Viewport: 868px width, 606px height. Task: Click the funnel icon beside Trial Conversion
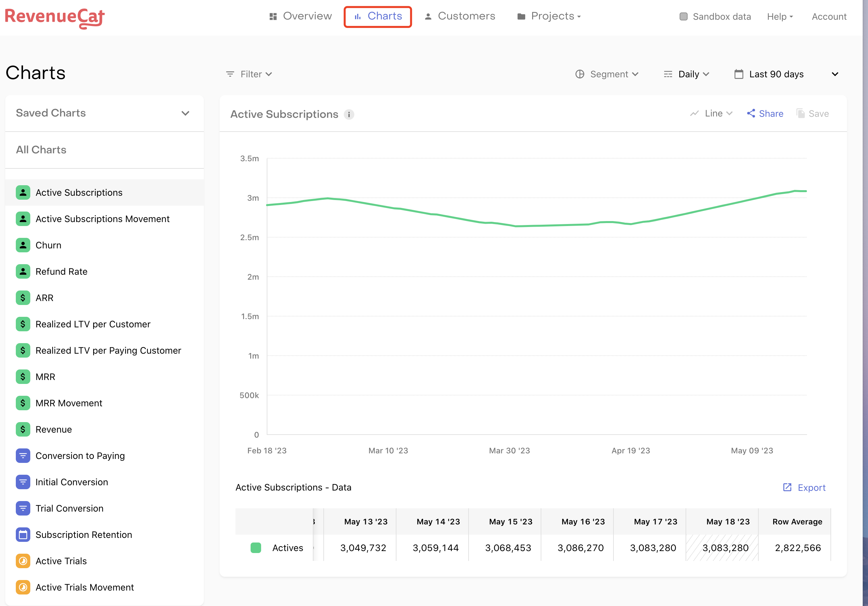[23, 508]
